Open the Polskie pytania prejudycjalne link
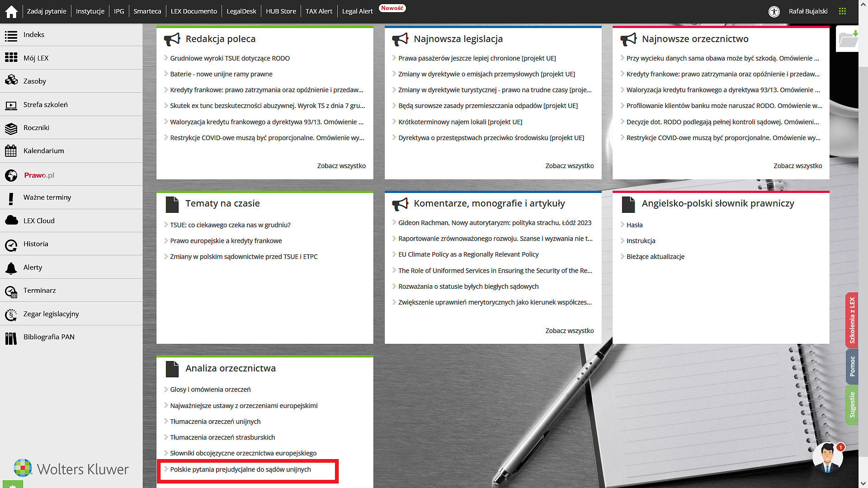Viewport: 868px width, 488px height. 241,469
